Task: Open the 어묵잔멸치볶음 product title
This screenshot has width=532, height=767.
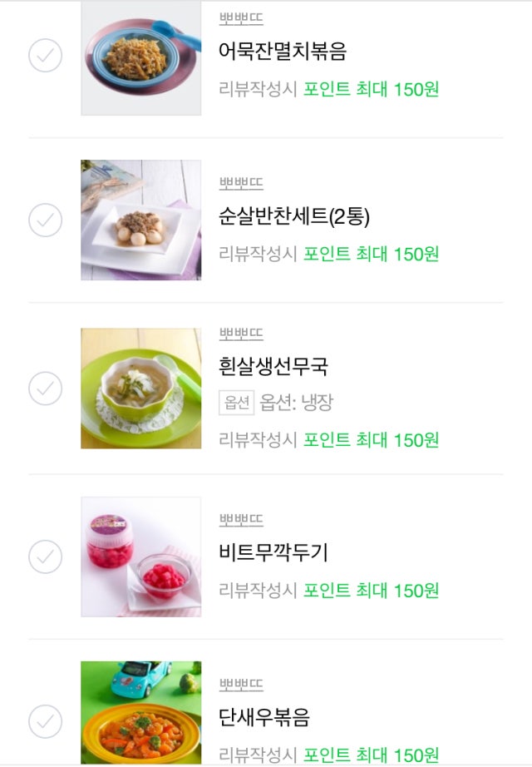Action: coord(282,52)
